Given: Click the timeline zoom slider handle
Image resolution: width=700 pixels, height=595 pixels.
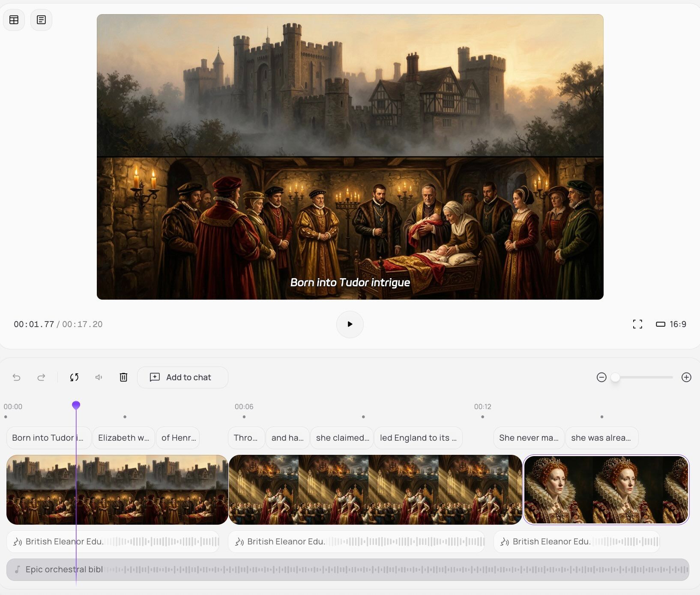Looking at the screenshot, I should [616, 377].
